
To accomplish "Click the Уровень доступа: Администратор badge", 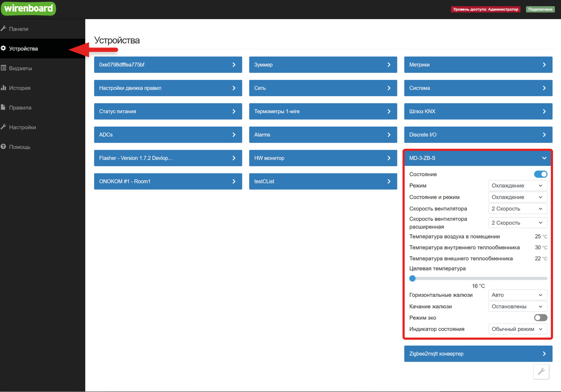I will coord(485,9).
